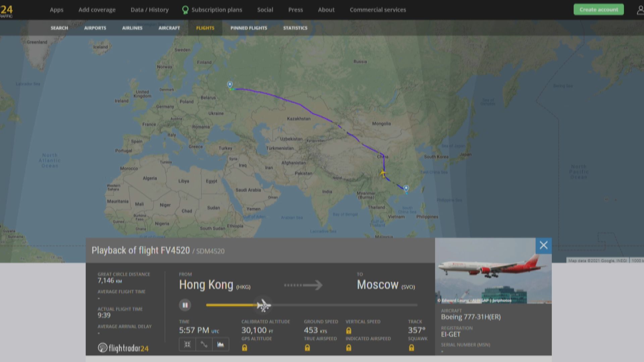Click the true airspeed lock icon
Screen dimensions: 644x362
[x=307, y=348]
